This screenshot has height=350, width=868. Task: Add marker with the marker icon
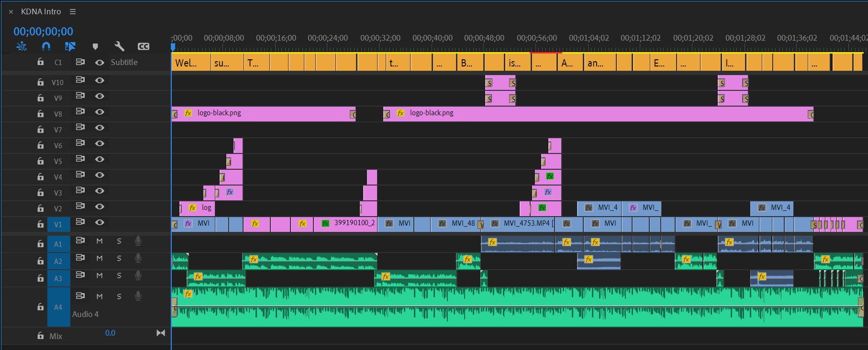95,46
